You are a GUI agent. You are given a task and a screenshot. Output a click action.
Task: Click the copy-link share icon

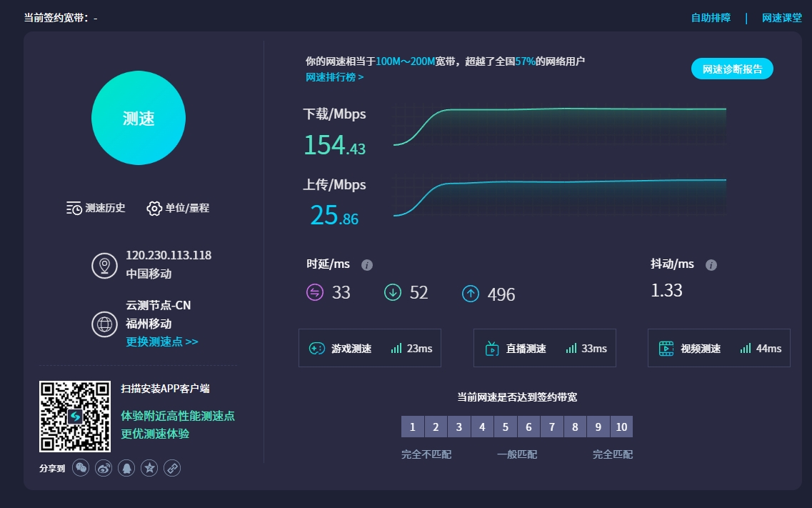[171, 468]
